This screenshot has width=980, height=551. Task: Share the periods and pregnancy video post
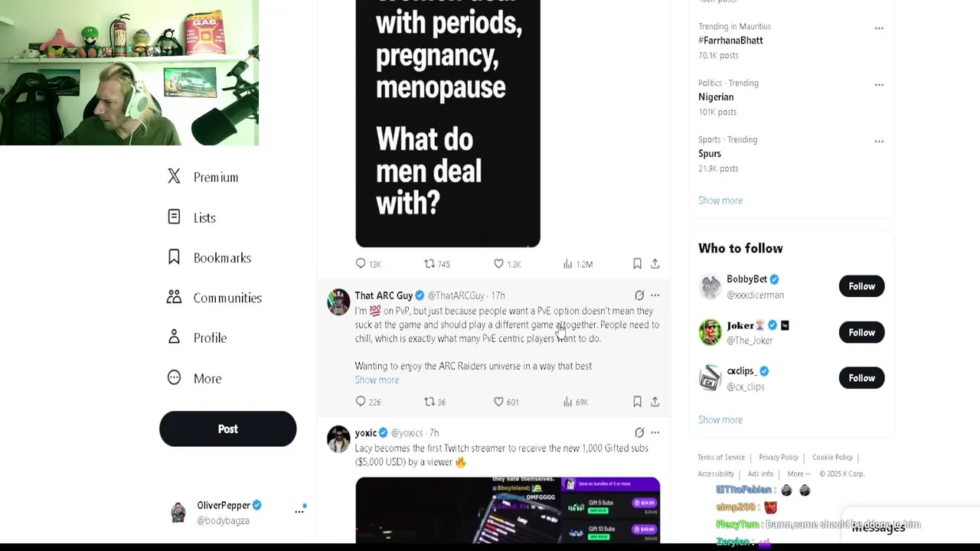tap(655, 263)
